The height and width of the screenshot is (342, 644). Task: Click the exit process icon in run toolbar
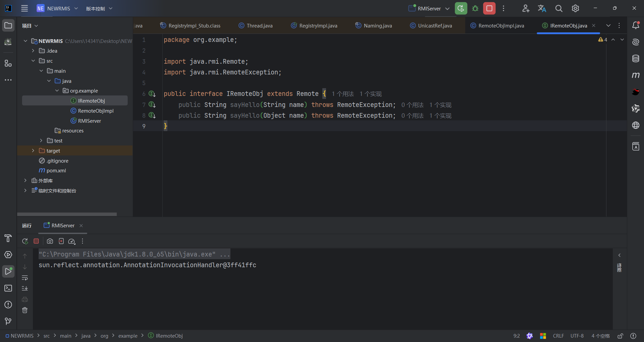click(61, 241)
